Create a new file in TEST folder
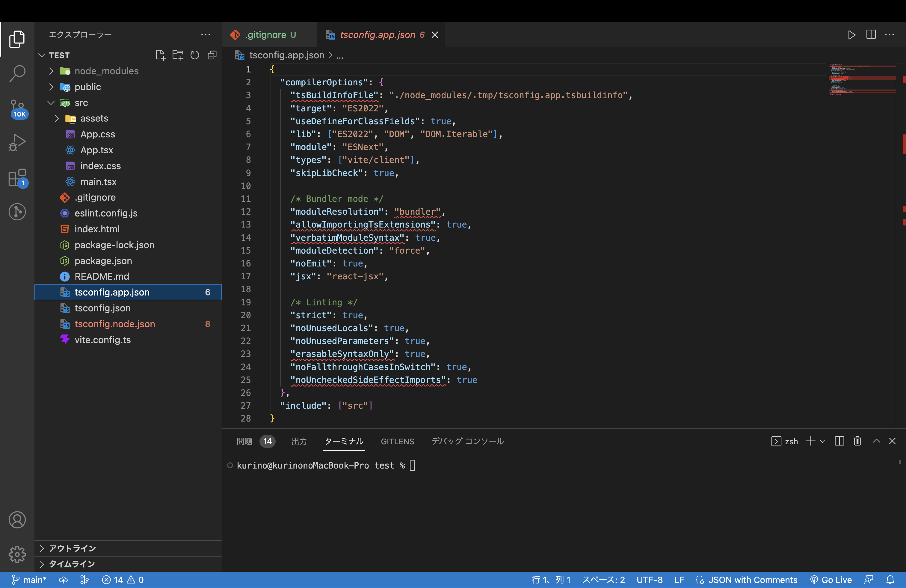Screen dimensions: 906x588 tap(161, 55)
